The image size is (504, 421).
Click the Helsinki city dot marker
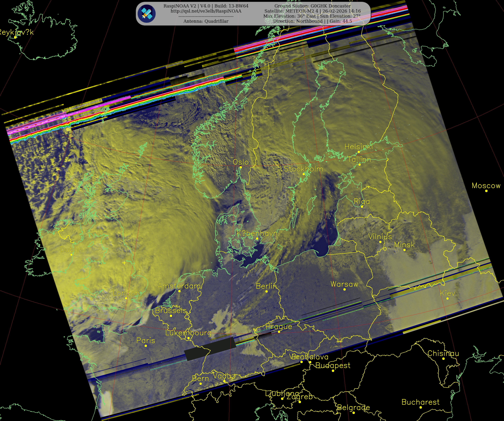click(359, 152)
